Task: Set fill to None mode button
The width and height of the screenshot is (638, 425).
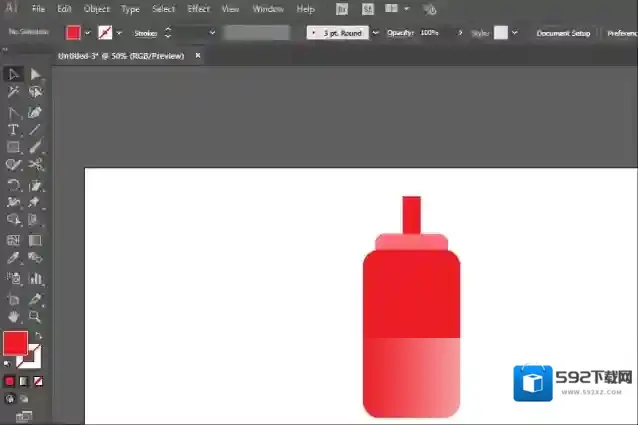Action: [38, 381]
